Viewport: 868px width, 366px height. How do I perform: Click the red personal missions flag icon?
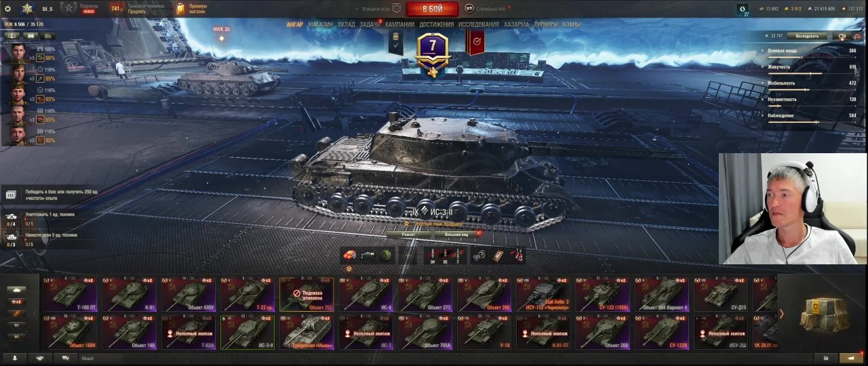[476, 41]
